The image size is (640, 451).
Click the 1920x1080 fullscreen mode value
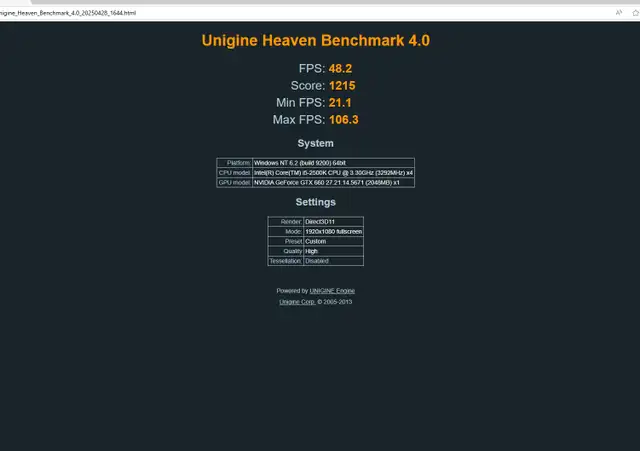(333, 231)
